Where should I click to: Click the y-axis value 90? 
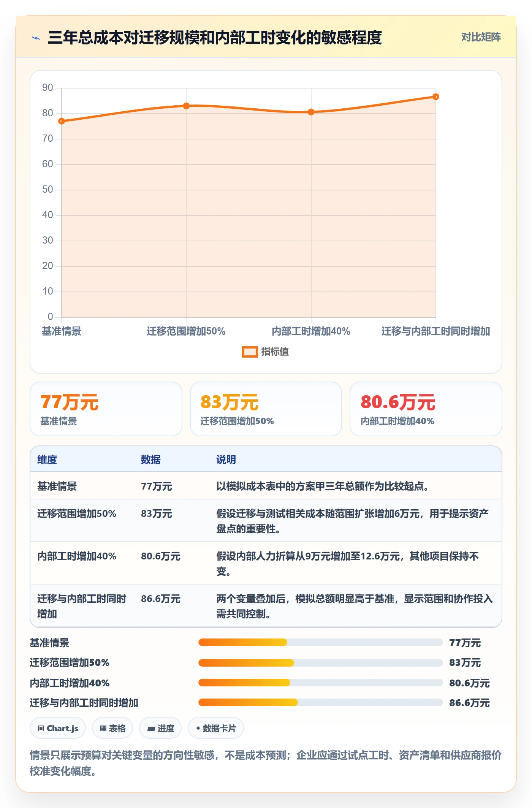[47, 88]
